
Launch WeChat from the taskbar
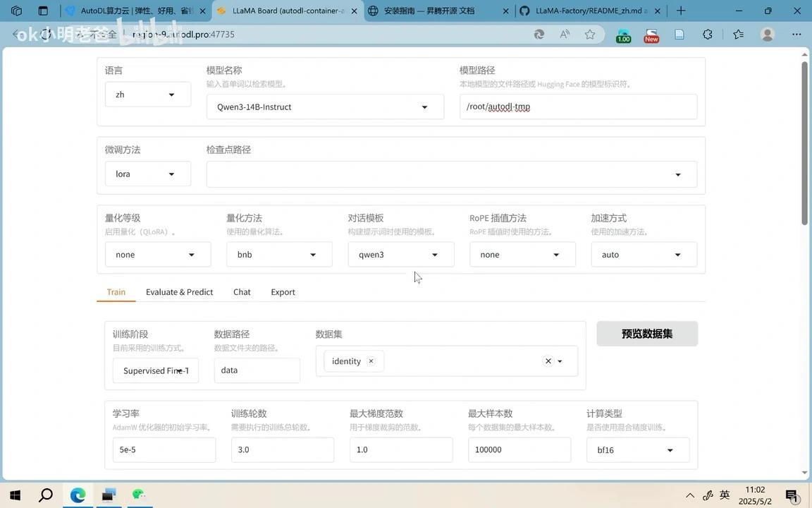pos(138,495)
